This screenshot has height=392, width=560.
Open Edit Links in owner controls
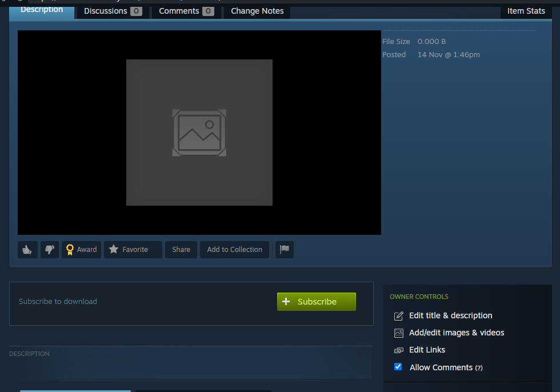tap(427, 350)
